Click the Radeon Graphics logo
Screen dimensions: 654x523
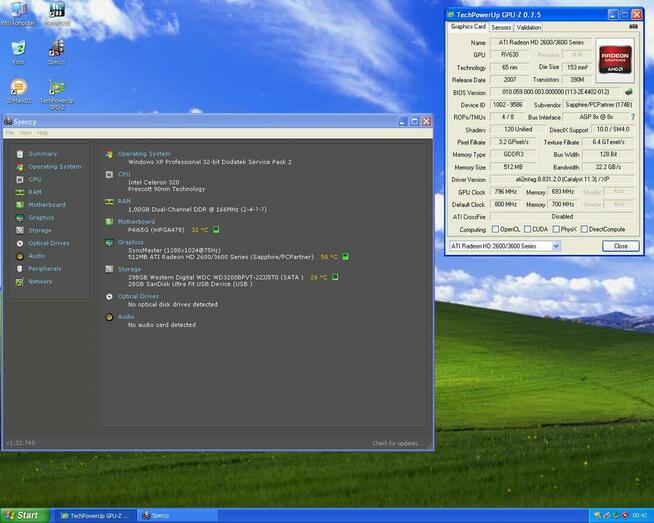pos(615,60)
